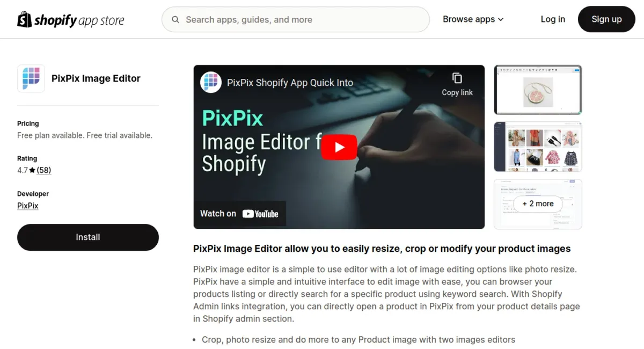Screen dimensions: 644x349
Task: Open Watch on YouTube logo
Action: [x=260, y=214]
